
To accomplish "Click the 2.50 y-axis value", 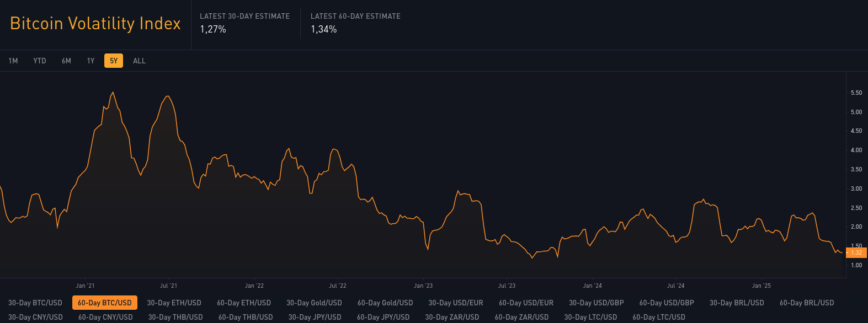I will pos(856,208).
